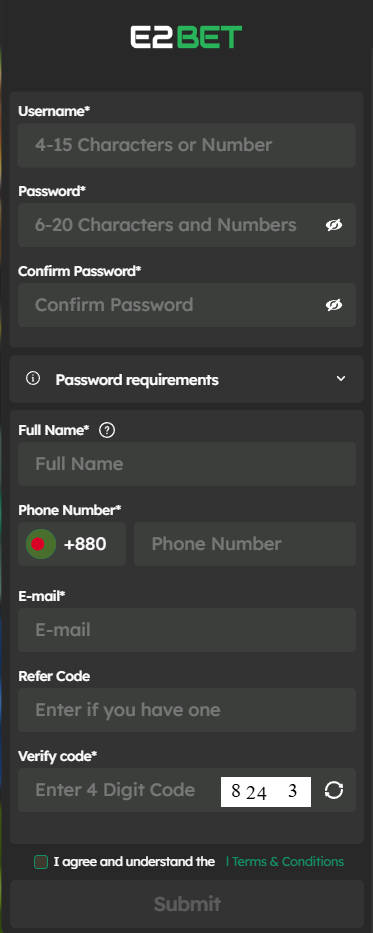This screenshot has width=373, height=933.
Task: Refresh the verify code captcha
Action: (x=334, y=790)
